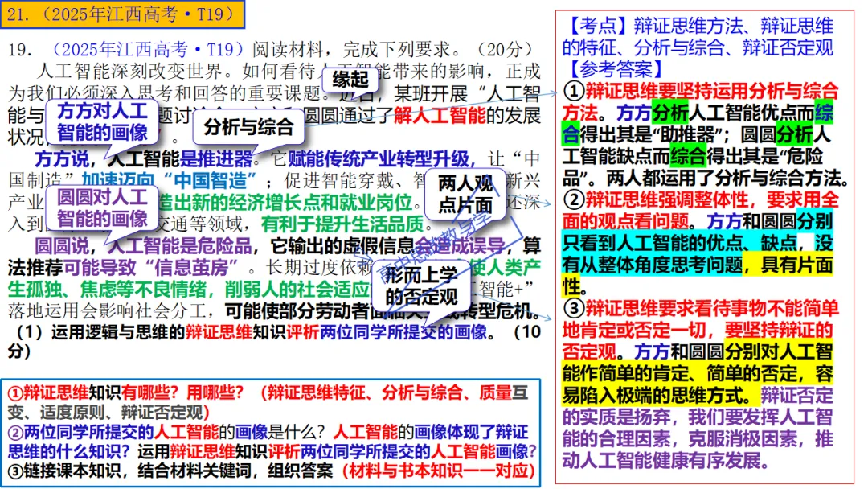
Task: Click bottom box line '①辩证思维知识有哪些？用哪些？'
Action: [x=125, y=393]
